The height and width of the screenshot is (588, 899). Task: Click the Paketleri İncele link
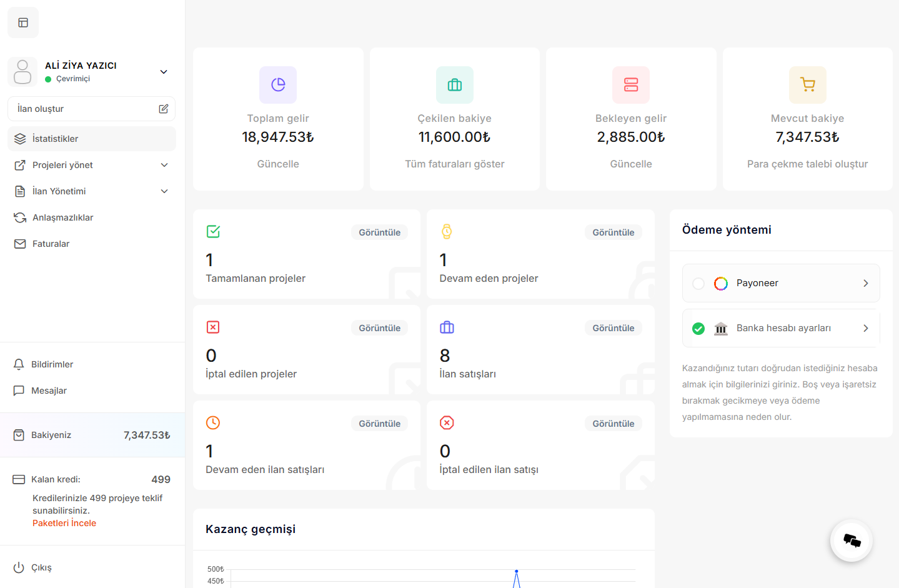(64, 523)
